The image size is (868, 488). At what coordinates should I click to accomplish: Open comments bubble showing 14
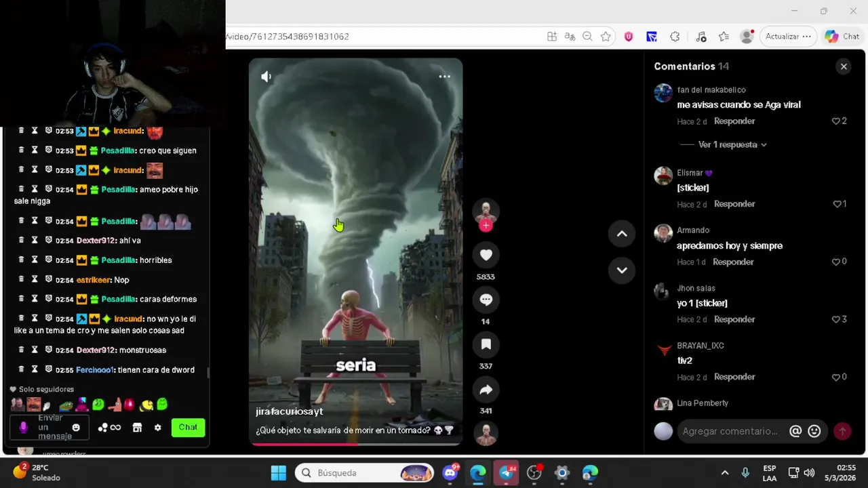(x=486, y=300)
